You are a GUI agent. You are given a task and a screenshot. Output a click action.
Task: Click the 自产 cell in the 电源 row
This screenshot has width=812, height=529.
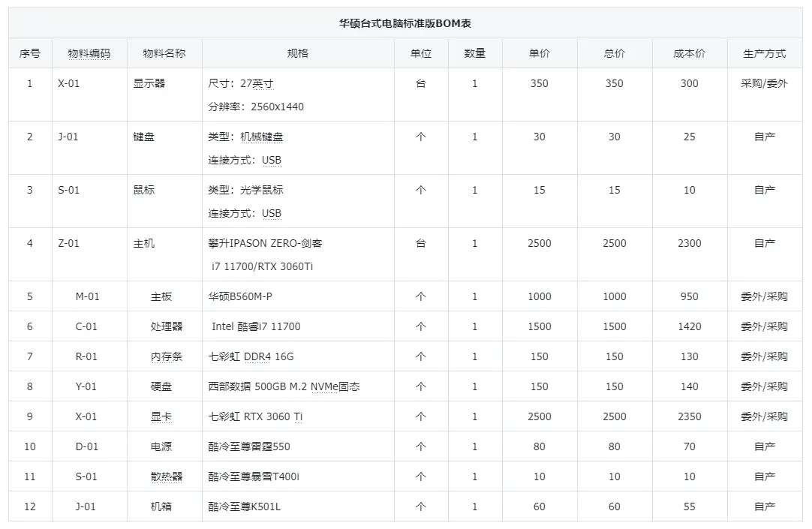[x=765, y=446]
